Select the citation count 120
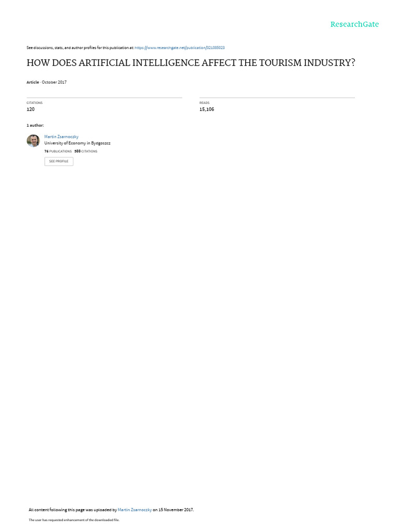 click(x=31, y=109)
